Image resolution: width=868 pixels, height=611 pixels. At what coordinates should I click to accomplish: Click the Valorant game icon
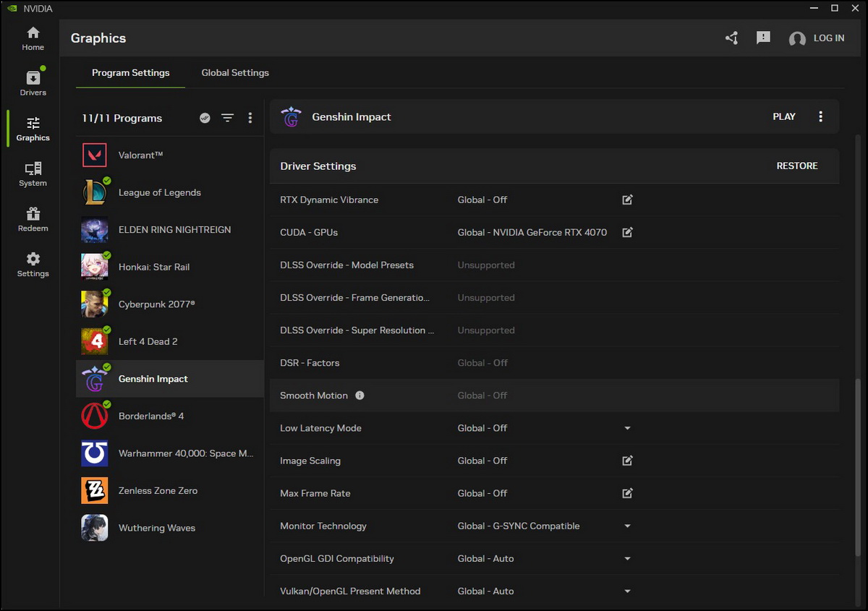click(95, 155)
